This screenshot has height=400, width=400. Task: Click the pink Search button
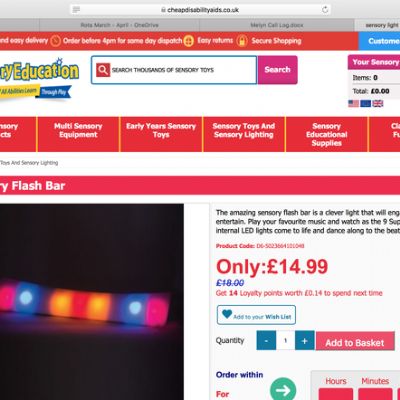pos(277,70)
